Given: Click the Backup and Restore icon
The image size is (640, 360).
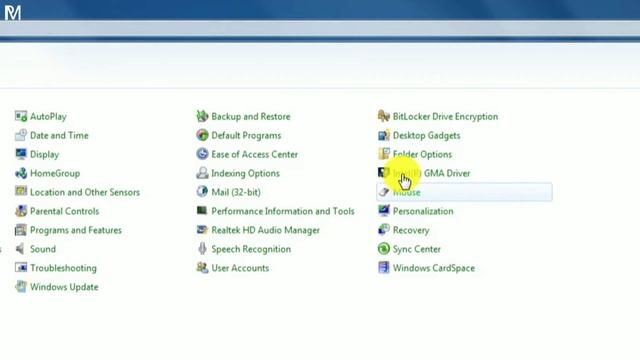Looking at the screenshot, I should [202, 116].
